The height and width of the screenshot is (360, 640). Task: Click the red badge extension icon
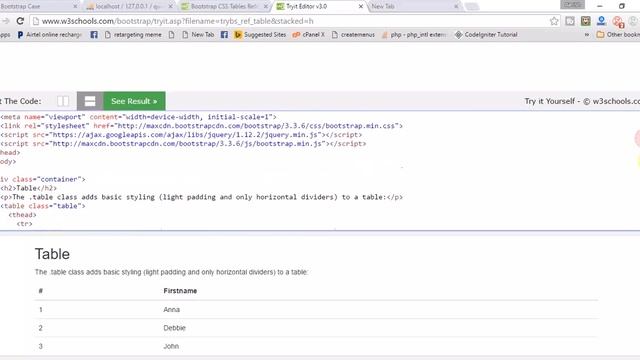(618, 22)
